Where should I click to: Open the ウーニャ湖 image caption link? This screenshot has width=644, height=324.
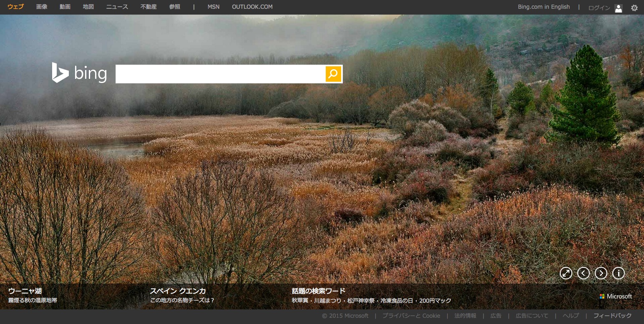(x=25, y=291)
